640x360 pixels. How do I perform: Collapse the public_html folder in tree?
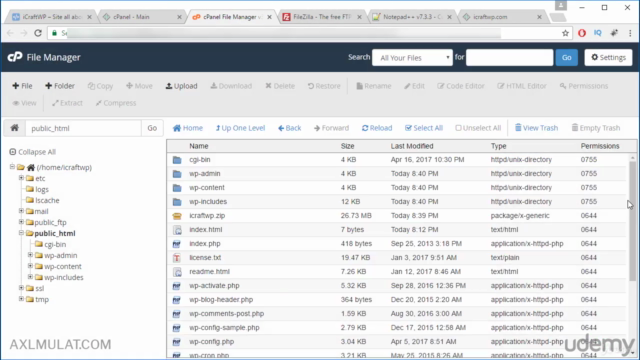click(21, 233)
